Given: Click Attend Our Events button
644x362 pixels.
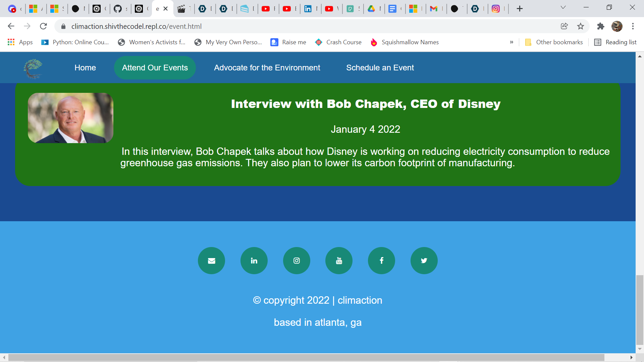Looking at the screenshot, I should tap(155, 68).
